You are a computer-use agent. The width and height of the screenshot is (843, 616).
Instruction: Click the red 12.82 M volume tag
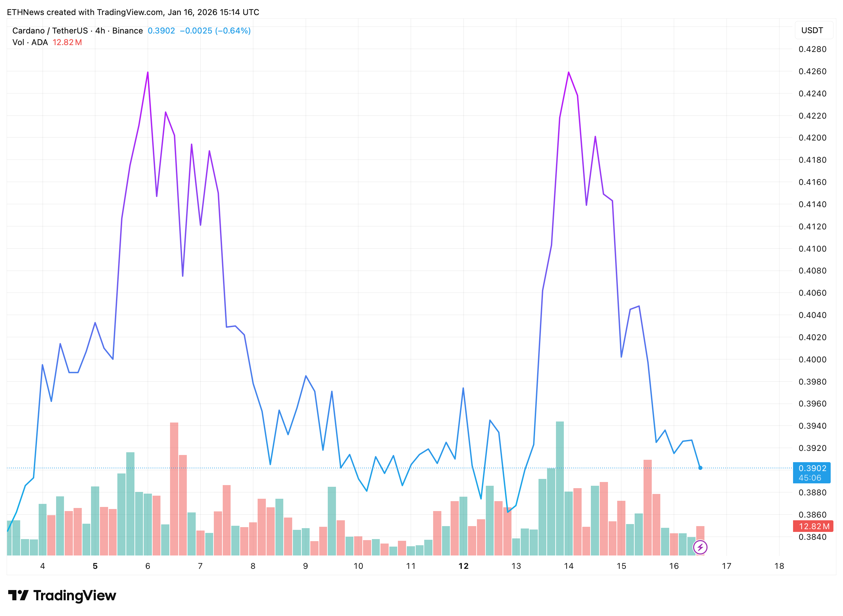(x=813, y=526)
